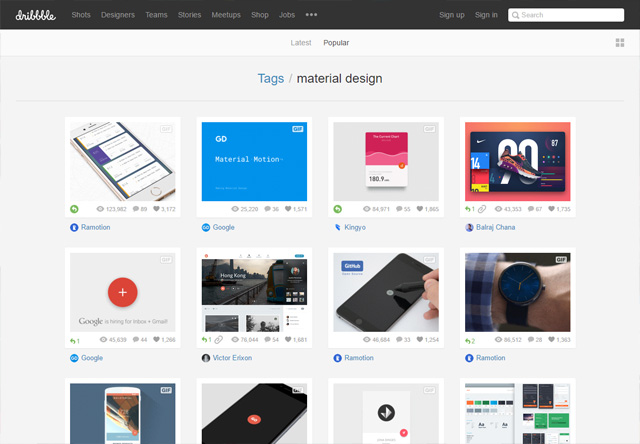Switch to grid view layout icon
Screen dimensions: 640x444
(620, 42)
